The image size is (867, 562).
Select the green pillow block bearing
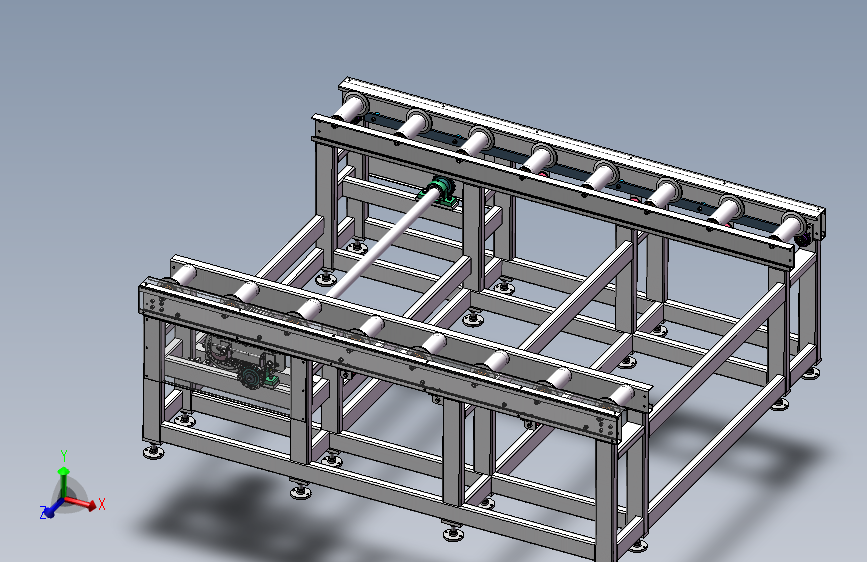pyautogui.click(x=440, y=191)
